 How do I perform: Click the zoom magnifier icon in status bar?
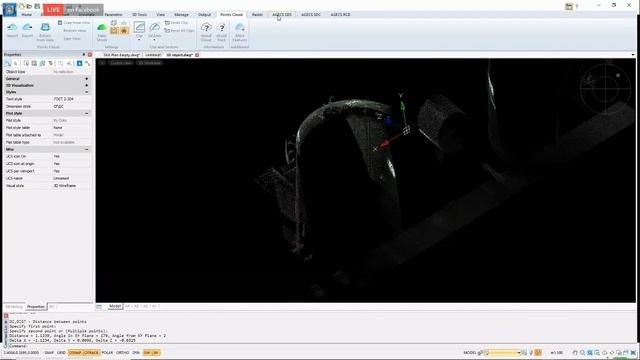point(582,353)
